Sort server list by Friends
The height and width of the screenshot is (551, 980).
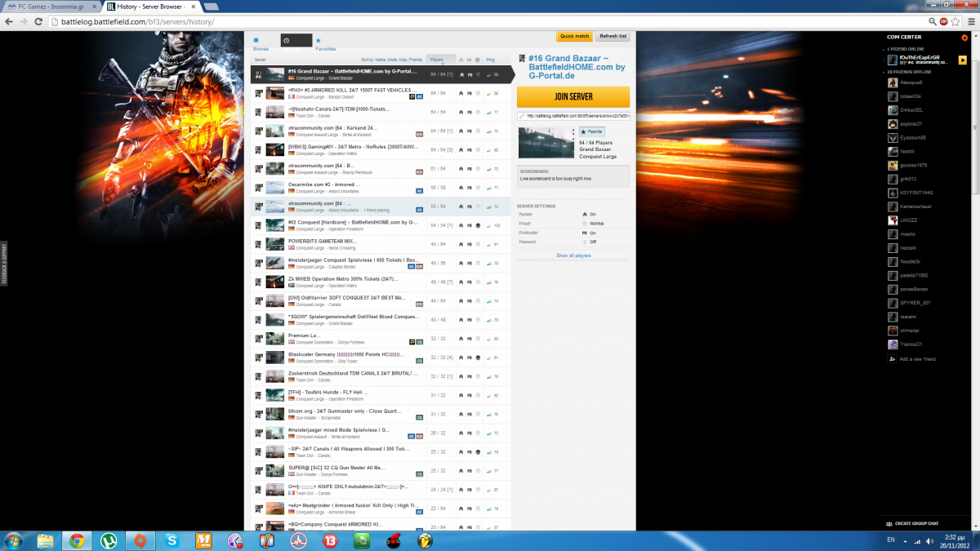click(416, 60)
